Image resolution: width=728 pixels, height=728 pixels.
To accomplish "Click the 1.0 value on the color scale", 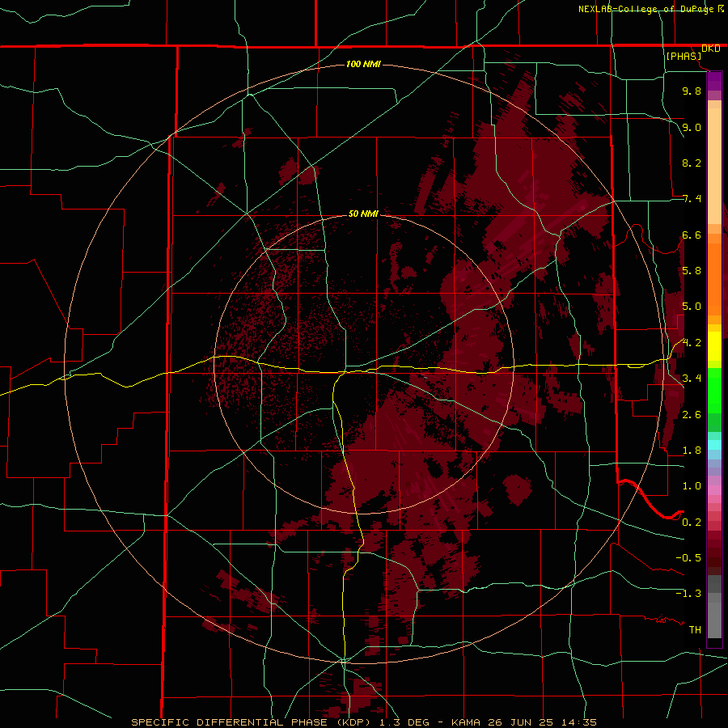I will 692,486.
